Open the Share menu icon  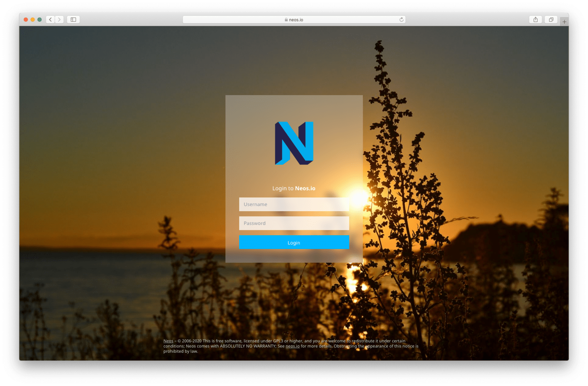coord(535,19)
